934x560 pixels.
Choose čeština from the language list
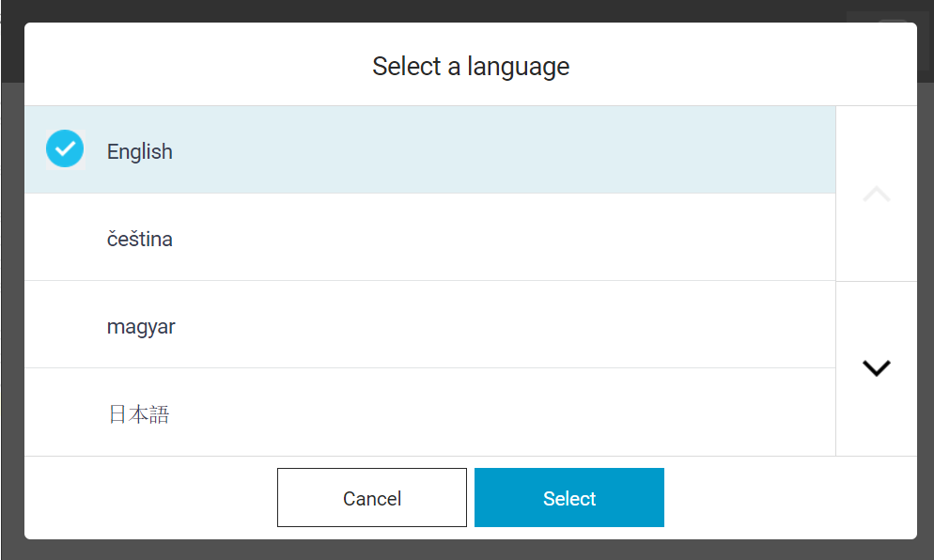coord(430,237)
